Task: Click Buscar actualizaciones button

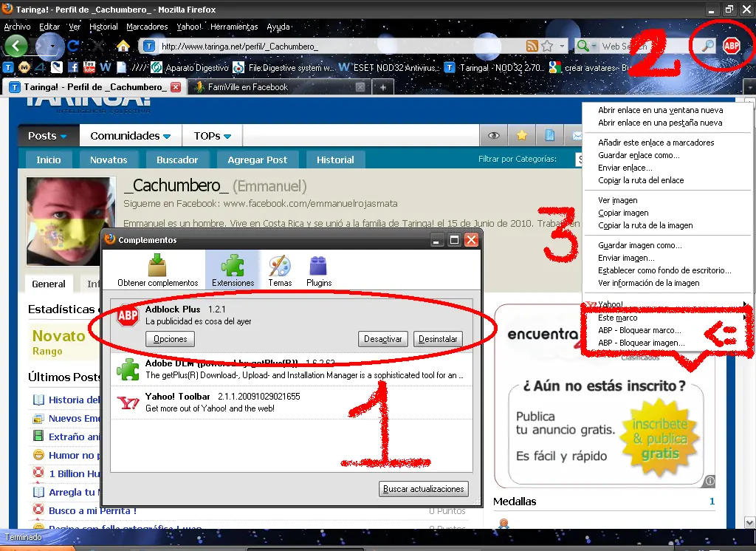Action: (x=423, y=489)
